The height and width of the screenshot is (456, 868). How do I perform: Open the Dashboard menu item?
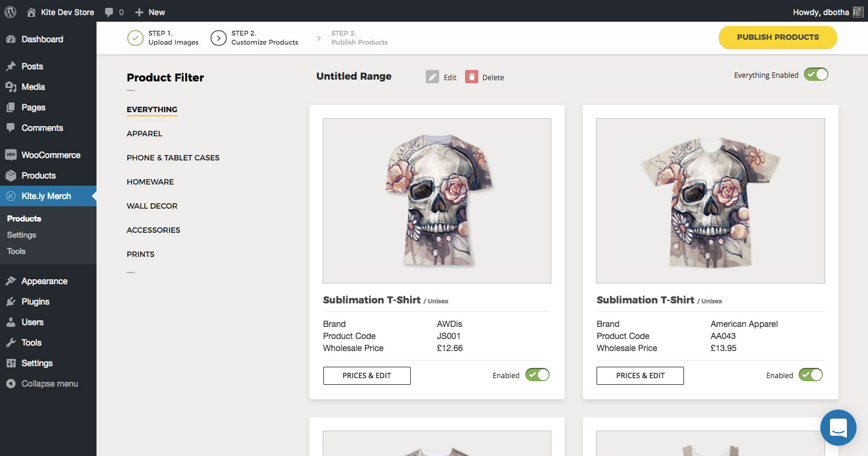tap(48, 39)
